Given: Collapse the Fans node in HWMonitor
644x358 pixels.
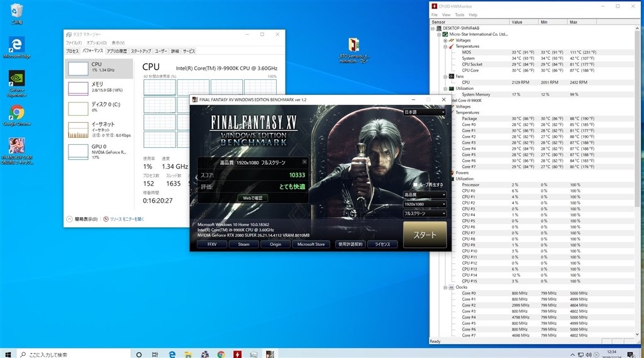Looking at the screenshot, I should pos(445,77).
